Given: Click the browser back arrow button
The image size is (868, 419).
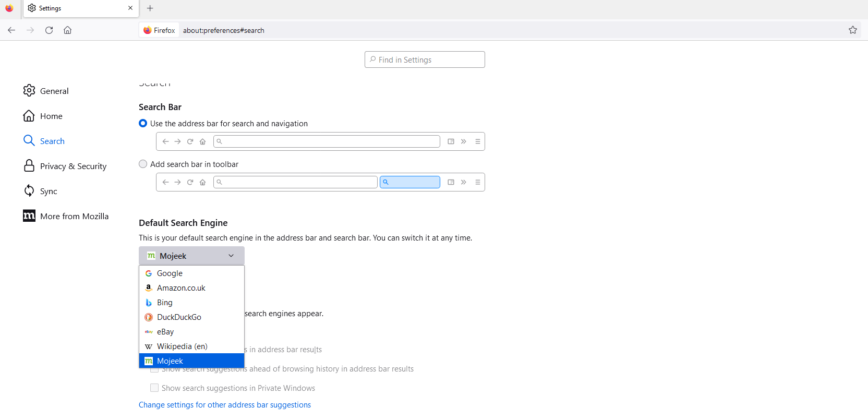Looking at the screenshot, I should pos(11,30).
